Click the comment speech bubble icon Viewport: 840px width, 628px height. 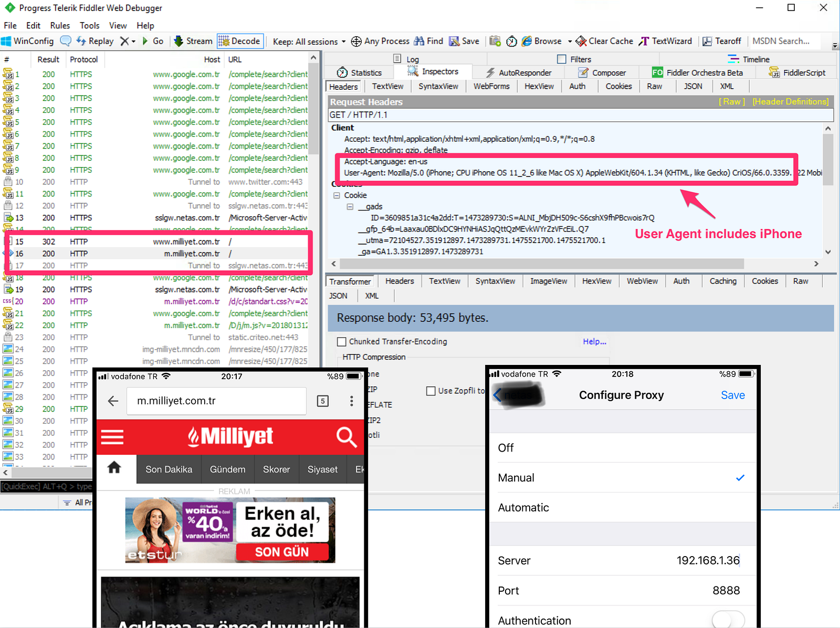[x=66, y=41]
